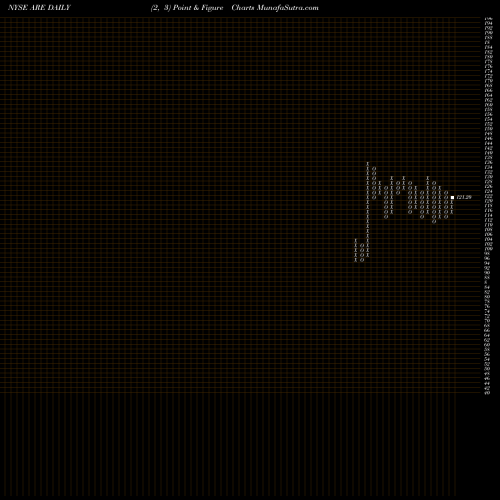Viewport: 500px width, 500px height.
Task: Click the price axis label 100
Action: (x=488, y=249)
